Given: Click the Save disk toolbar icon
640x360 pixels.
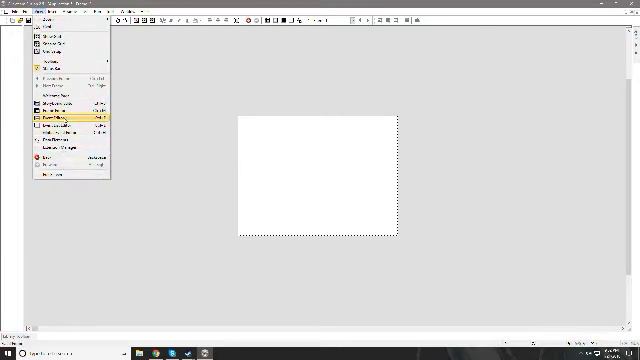Looking at the screenshot, I should coord(28,20).
